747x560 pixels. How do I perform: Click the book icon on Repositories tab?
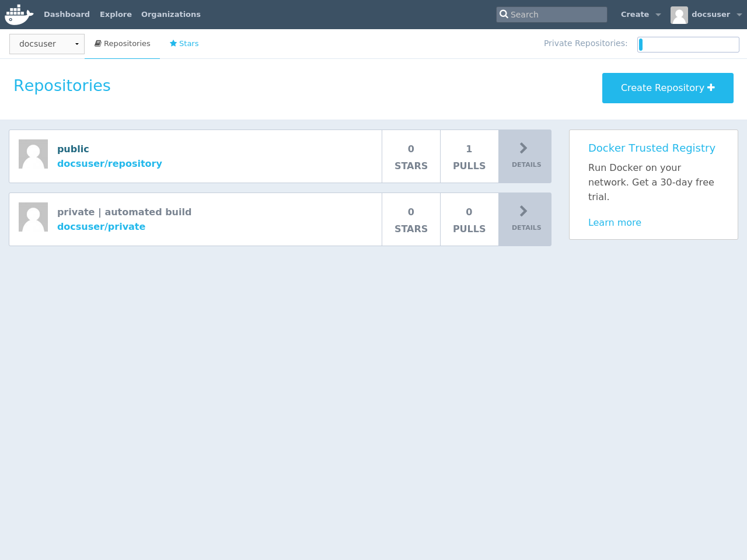pyautogui.click(x=98, y=44)
